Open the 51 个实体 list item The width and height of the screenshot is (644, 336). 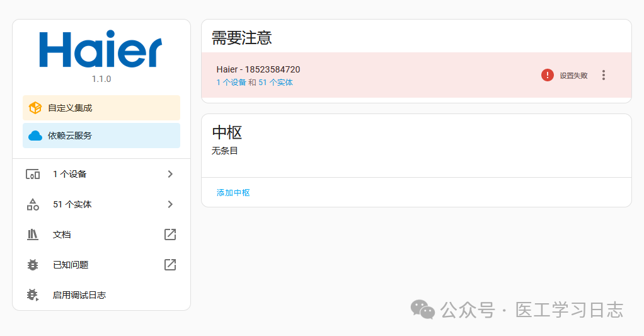click(x=101, y=204)
